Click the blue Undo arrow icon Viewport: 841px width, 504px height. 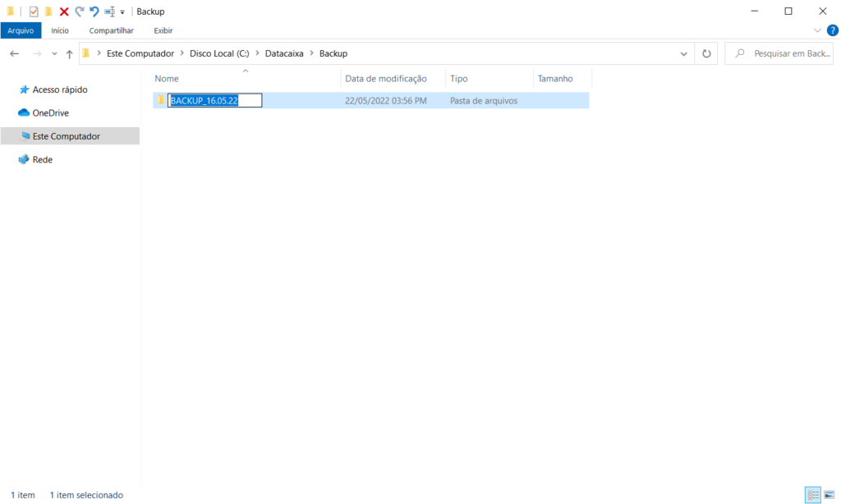[94, 11]
